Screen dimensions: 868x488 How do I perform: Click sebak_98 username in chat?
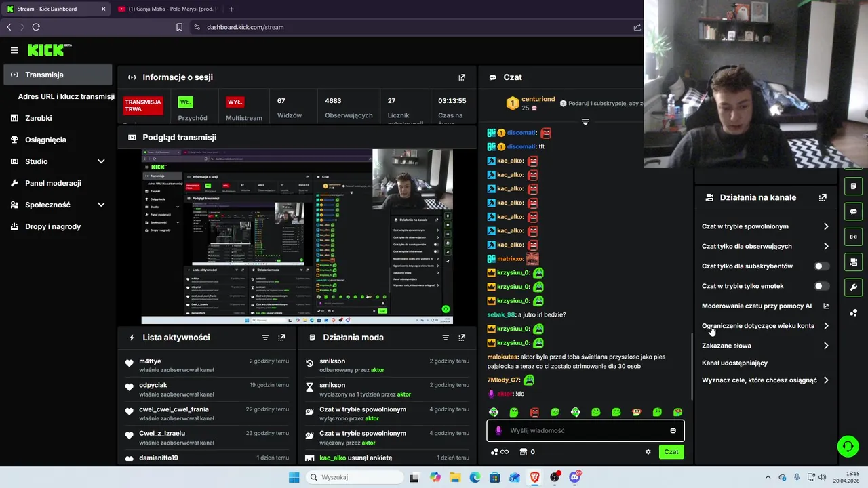pos(501,314)
